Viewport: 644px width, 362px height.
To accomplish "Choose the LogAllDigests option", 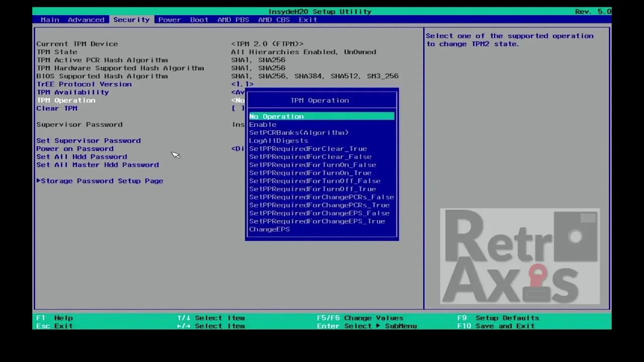I will 278,141.
